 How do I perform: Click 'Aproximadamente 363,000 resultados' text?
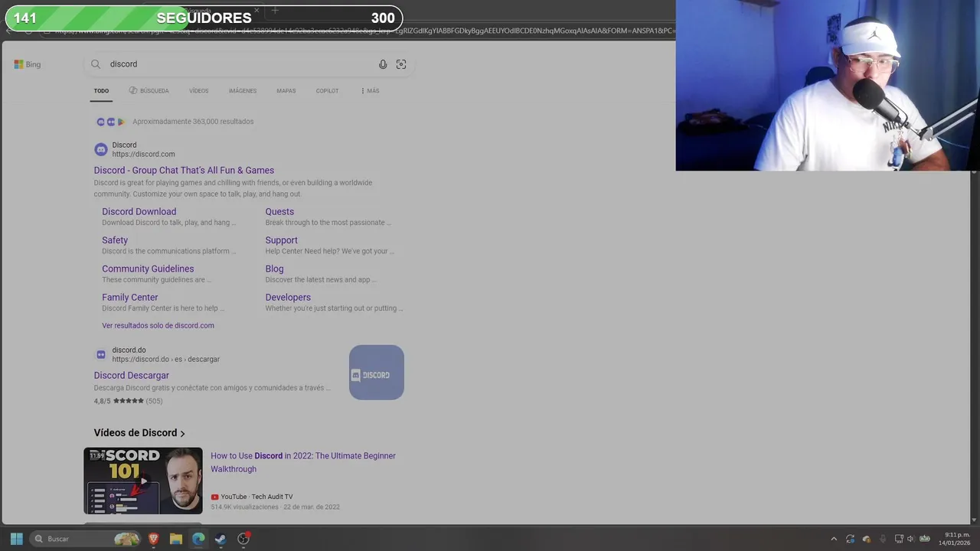point(193,122)
